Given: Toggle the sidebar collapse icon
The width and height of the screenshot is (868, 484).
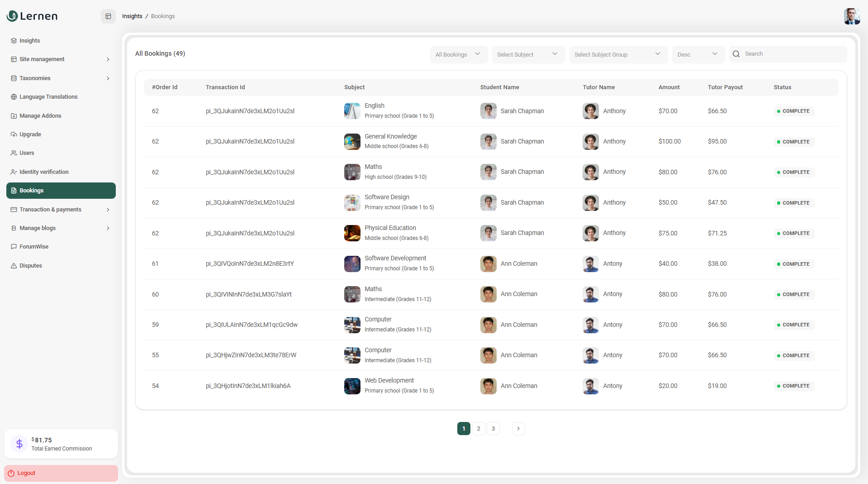Looking at the screenshot, I should pos(108,16).
